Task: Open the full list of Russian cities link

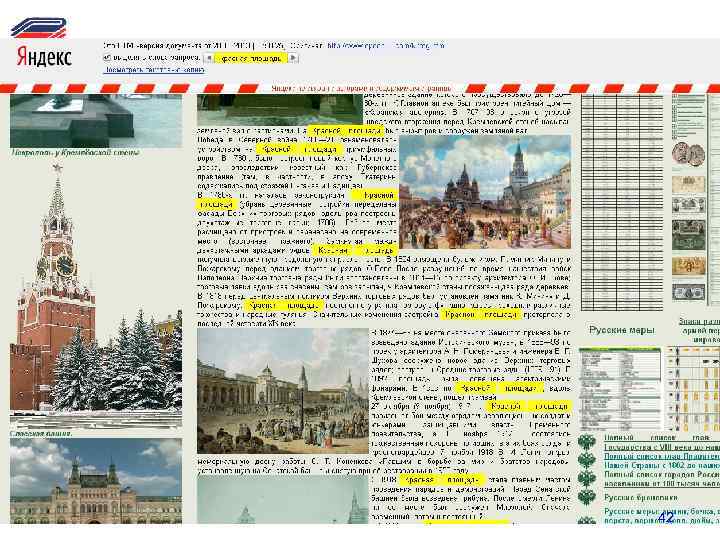Action: click(x=662, y=479)
